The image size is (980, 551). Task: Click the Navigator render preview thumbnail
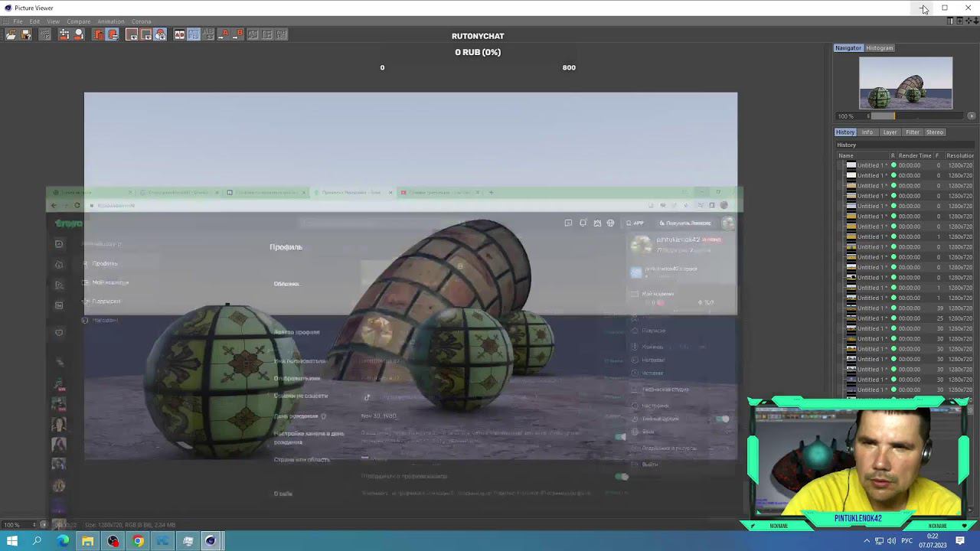(x=906, y=83)
